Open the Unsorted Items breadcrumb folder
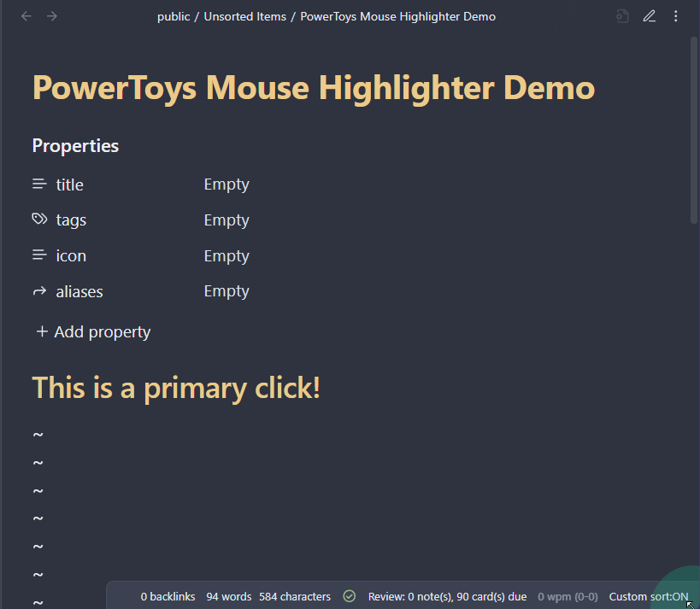This screenshot has height=609, width=700. 244,16
